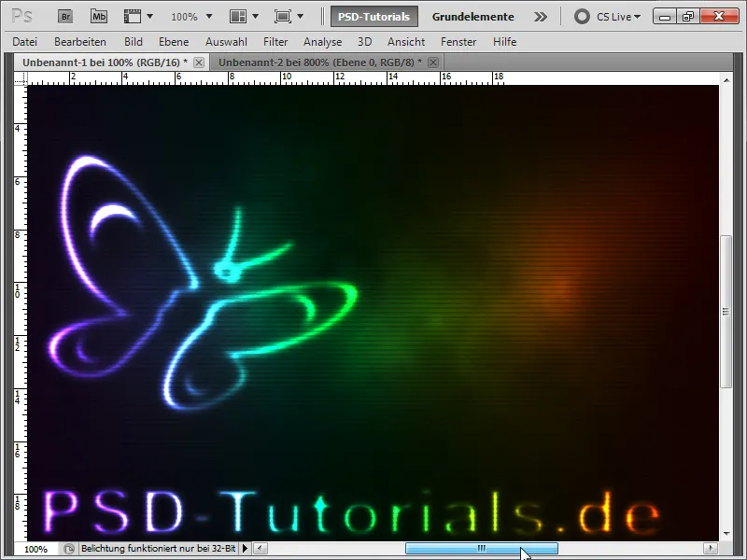Click the status bar preview icon
Image resolution: width=747 pixels, height=560 pixels.
point(69,549)
